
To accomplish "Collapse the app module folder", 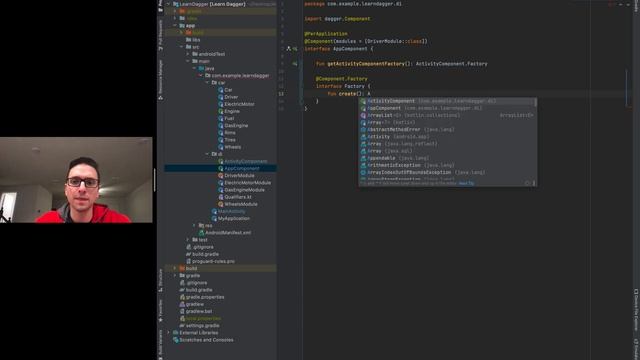I will 175,25.
